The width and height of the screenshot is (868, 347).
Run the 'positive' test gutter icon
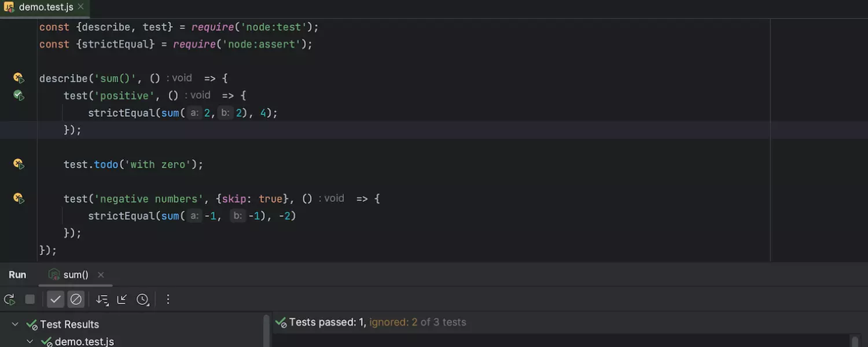pyautogui.click(x=19, y=95)
